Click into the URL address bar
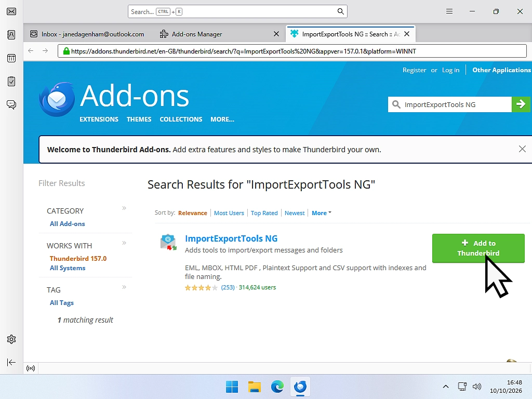 292,51
